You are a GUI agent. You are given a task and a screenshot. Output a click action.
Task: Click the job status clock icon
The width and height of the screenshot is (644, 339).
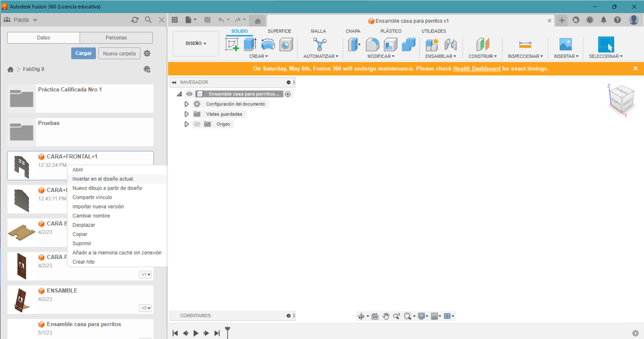click(x=590, y=20)
